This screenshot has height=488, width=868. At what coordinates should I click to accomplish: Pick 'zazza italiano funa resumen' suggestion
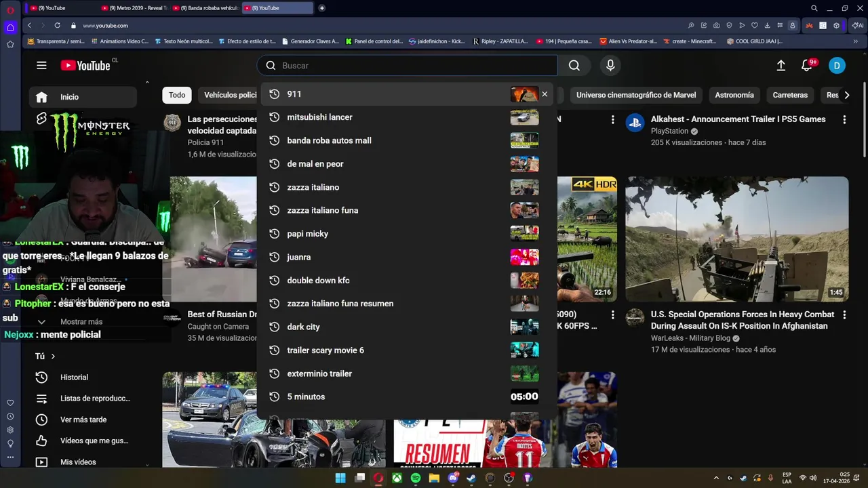(407, 304)
